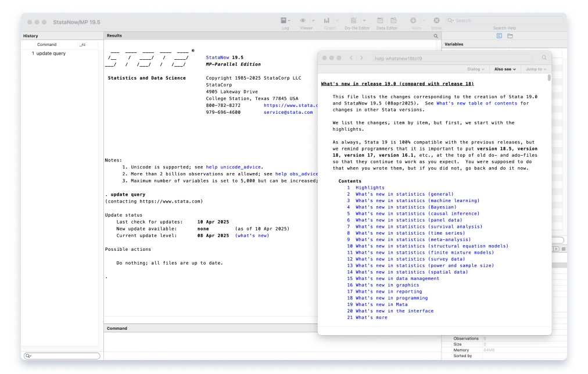Viewport: 588px width, 374px height.
Task: Click the Results pane magnifier icon
Action: pyautogui.click(x=436, y=36)
